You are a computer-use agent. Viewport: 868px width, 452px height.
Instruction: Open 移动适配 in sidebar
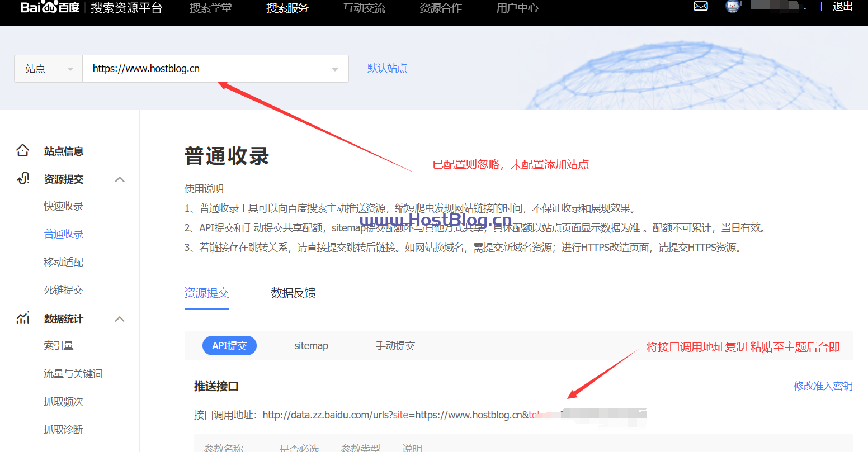[x=64, y=262]
